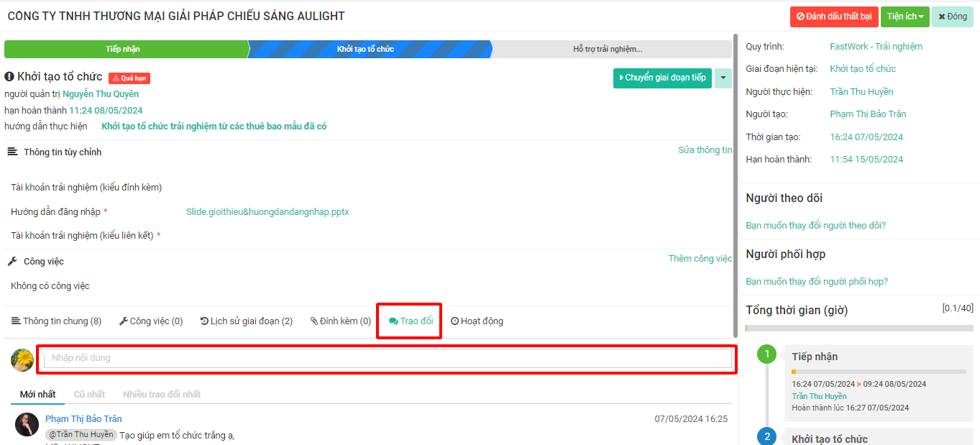980x445 pixels.
Task: Click Bạn muốn thay đổi người theo dõi link
Action: [x=815, y=226]
